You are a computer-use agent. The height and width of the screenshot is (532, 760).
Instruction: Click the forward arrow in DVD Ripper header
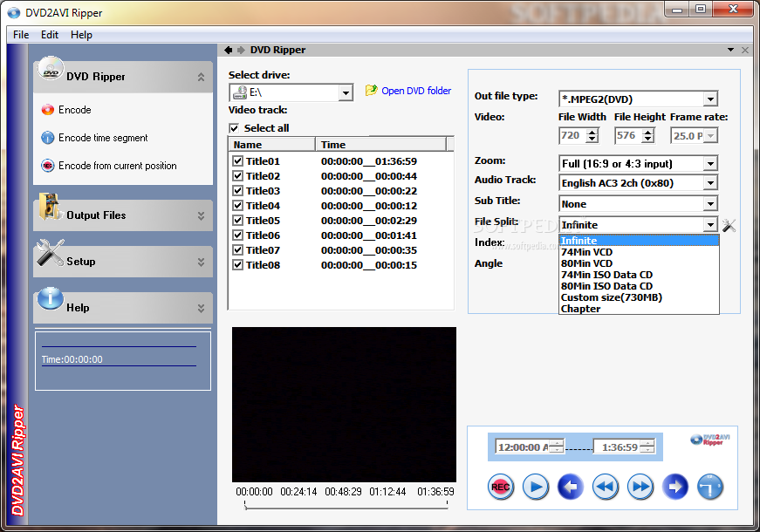241,50
